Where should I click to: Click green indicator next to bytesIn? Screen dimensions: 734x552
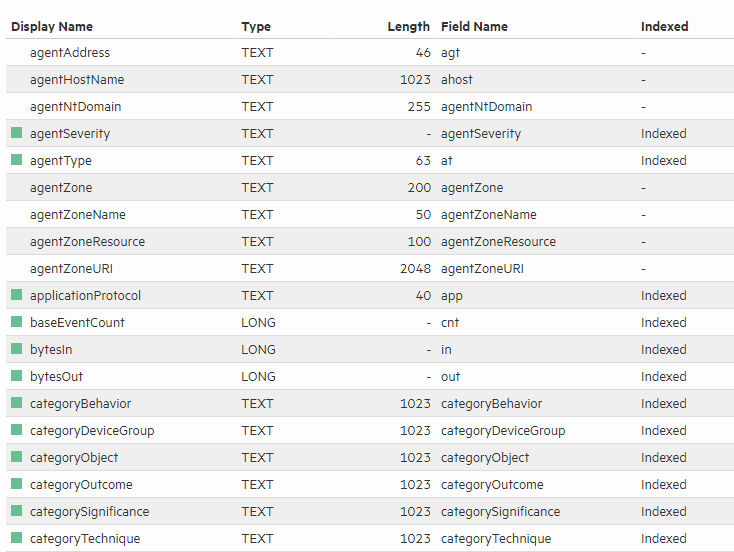(16, 349)
